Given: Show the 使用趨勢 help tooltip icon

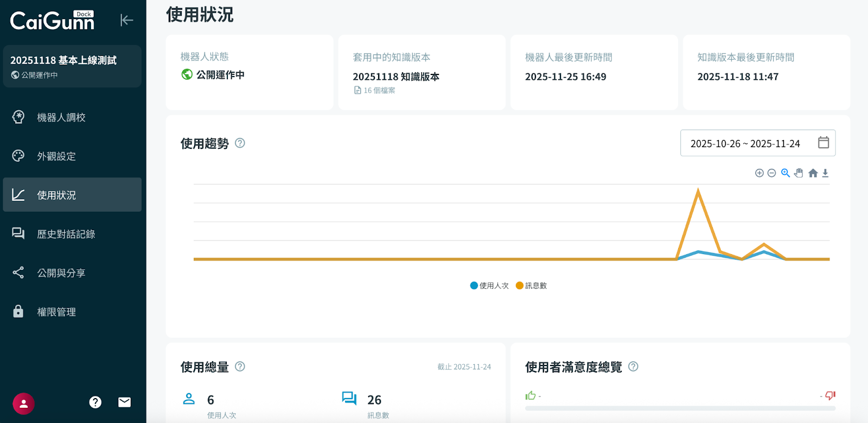Looking at the screenshot, I should 240,143.
